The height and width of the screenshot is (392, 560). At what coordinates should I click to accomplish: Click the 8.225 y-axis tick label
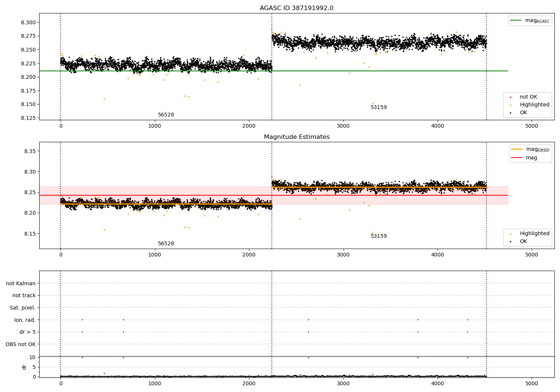pos(28,63)
